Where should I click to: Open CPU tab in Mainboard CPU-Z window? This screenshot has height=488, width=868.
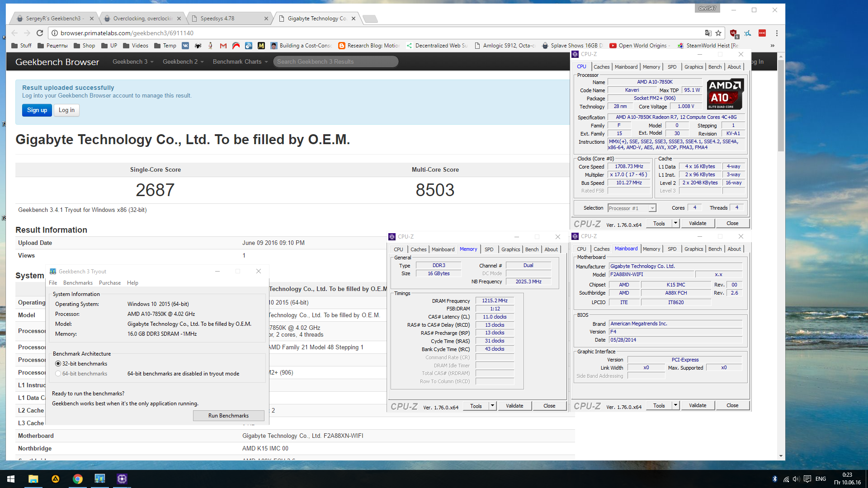581,249
